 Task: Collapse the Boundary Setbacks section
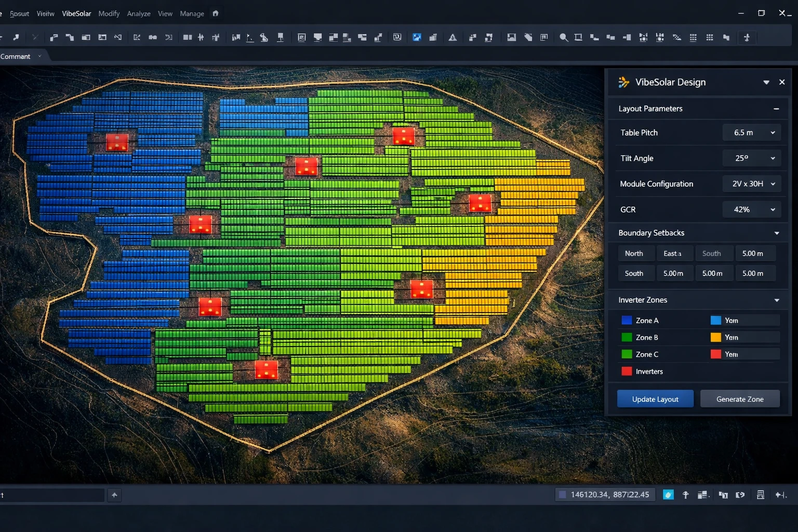[x=777, y=233]
